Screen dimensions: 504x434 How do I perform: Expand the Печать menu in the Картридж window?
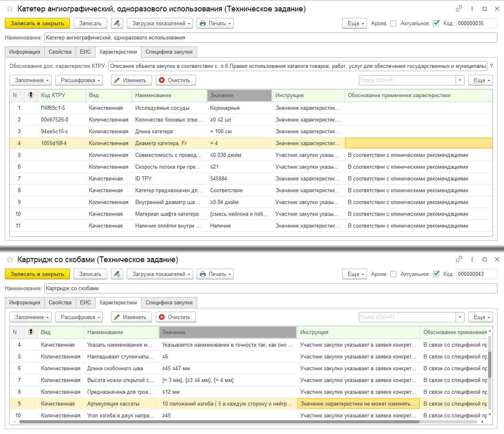tap(215, 274)
